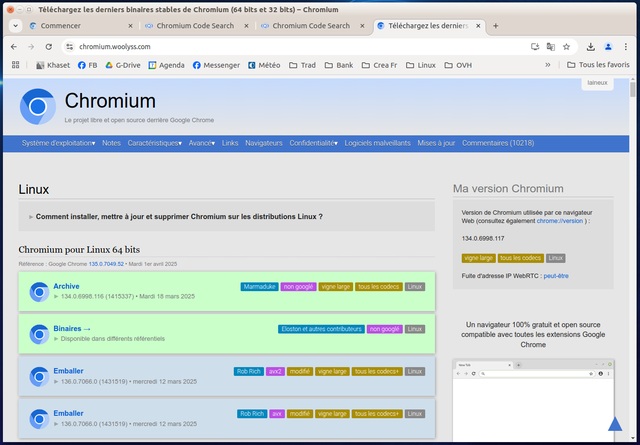640x445 pixels.
Task: Open the Linux bookmarks folder
Action: coord(421,65)
